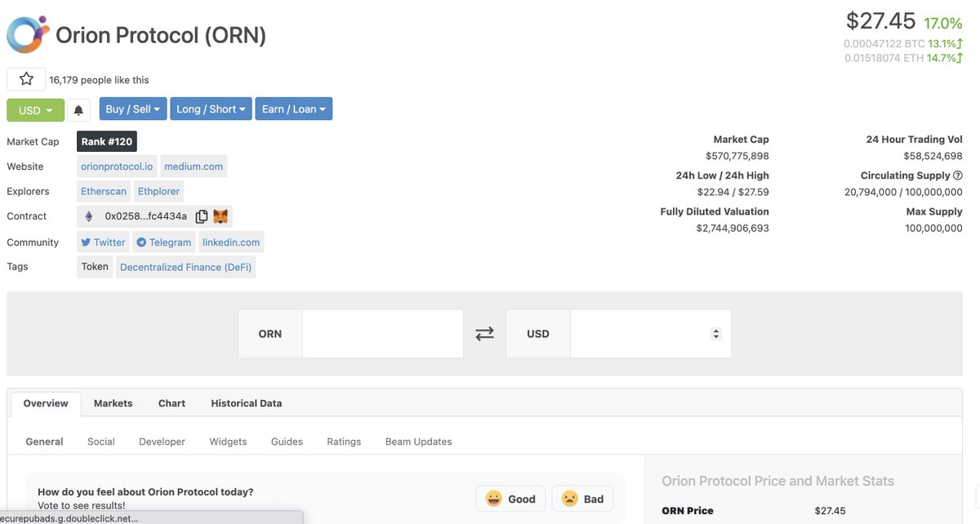The width and height of the screenshot is (980, 524).
Task: Open the Etherscan explorer link
Action: pos(104,191)
